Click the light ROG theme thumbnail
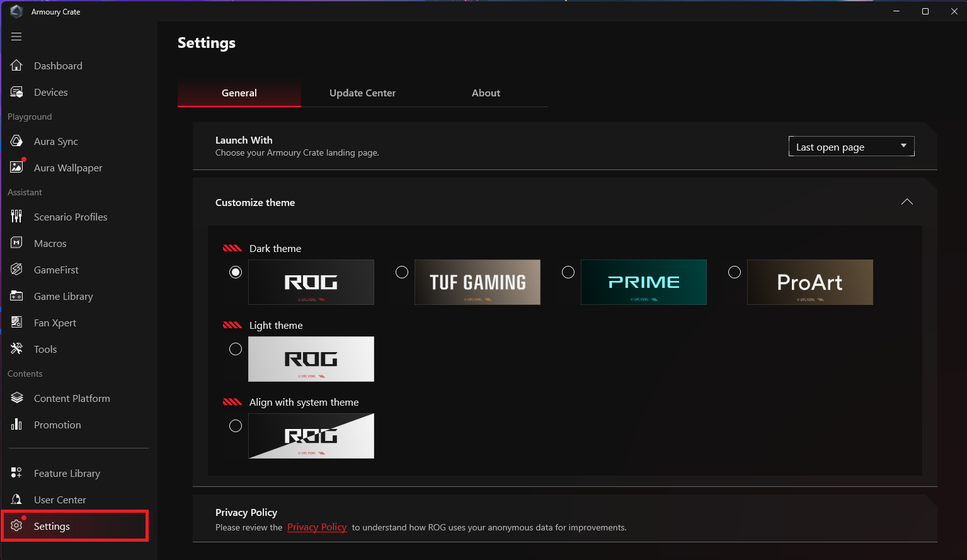This screenshot has width=967, height=560. 311,359
